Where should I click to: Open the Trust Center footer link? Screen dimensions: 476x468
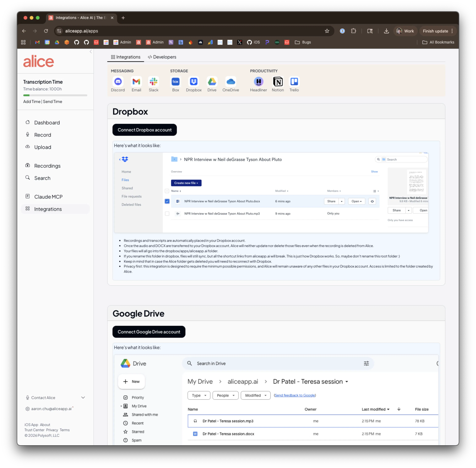34,430
